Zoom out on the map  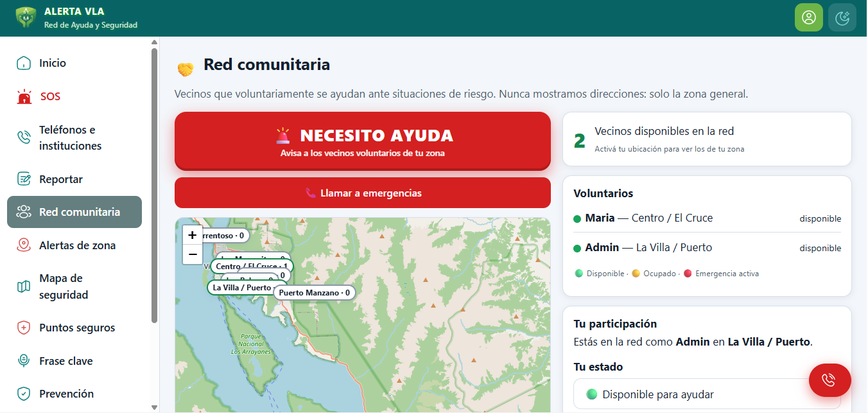(x=192, y=255)
